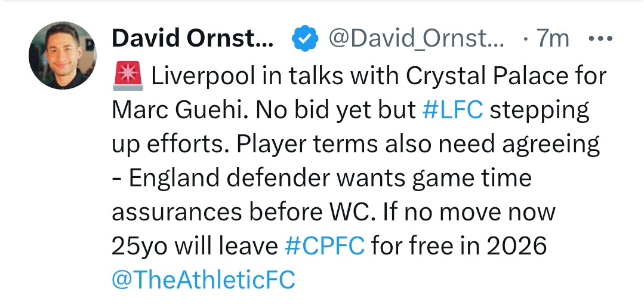This screenshot has width=644, height=304.
Task: Open David Ornstein's profile picture
Action: [62, 56]
